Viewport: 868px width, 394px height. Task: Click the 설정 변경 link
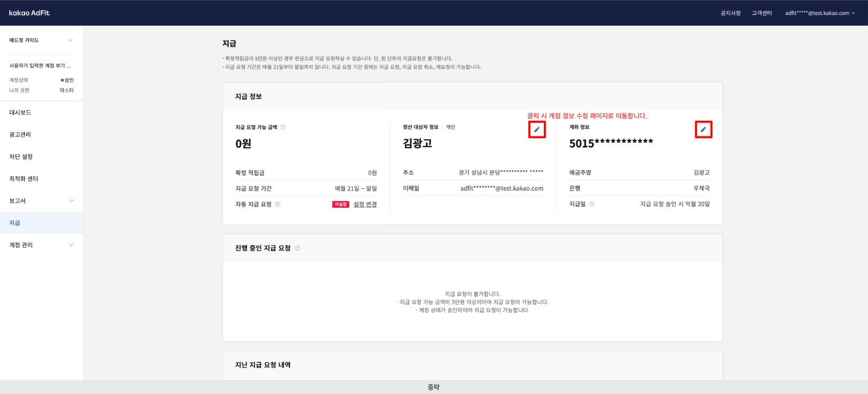tap(365, 204)
